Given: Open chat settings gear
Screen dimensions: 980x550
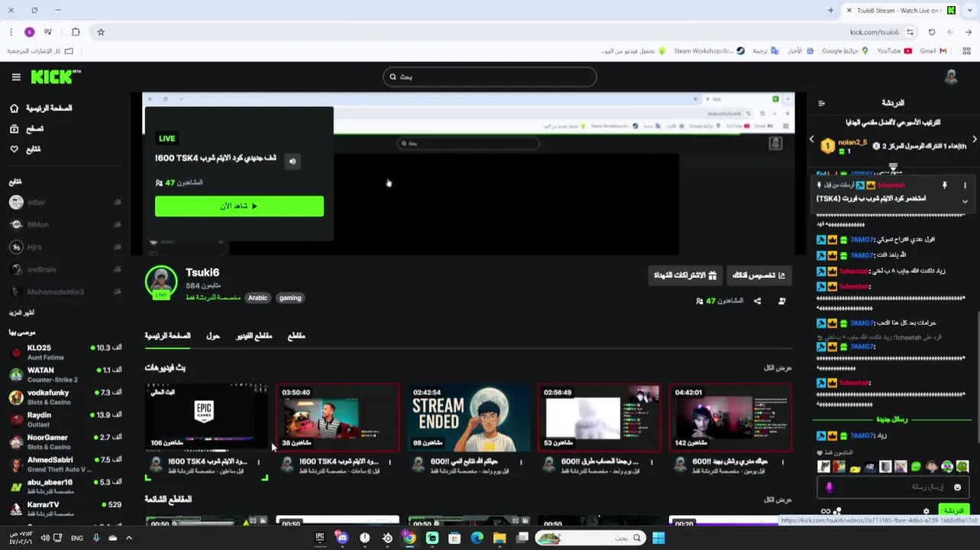Looking at the screenshot, I should 927,512.
